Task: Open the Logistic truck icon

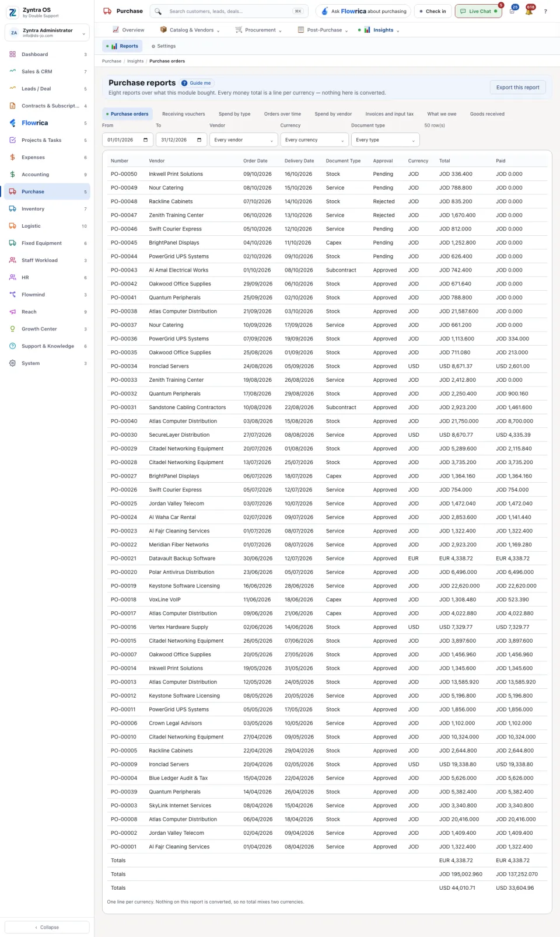Action: 13,226
